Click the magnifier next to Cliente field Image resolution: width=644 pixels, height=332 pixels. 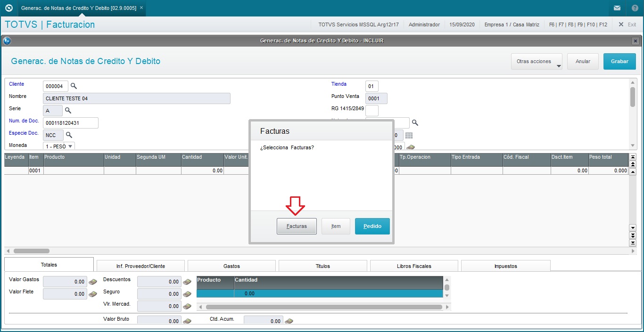(x=74, y=86)
